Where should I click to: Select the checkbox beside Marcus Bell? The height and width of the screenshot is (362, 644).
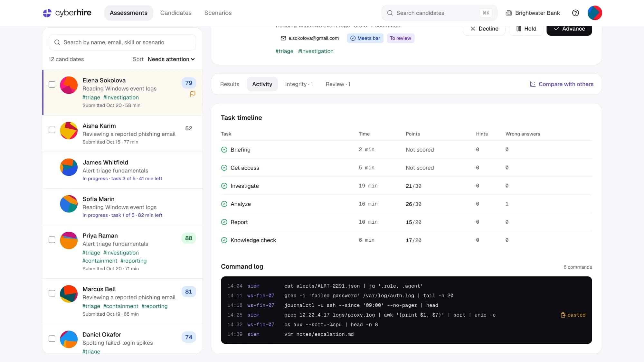tap(52, 293)
